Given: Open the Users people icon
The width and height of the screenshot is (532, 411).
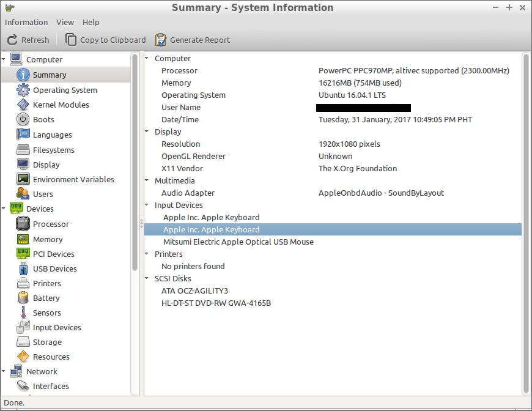Looking at the screenshot, I should 23,194.
